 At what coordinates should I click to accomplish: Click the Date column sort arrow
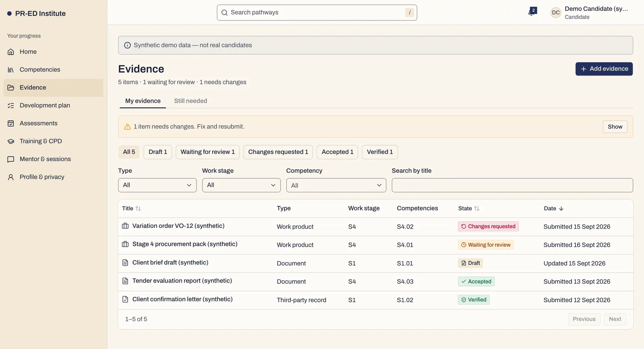point(561,209)
